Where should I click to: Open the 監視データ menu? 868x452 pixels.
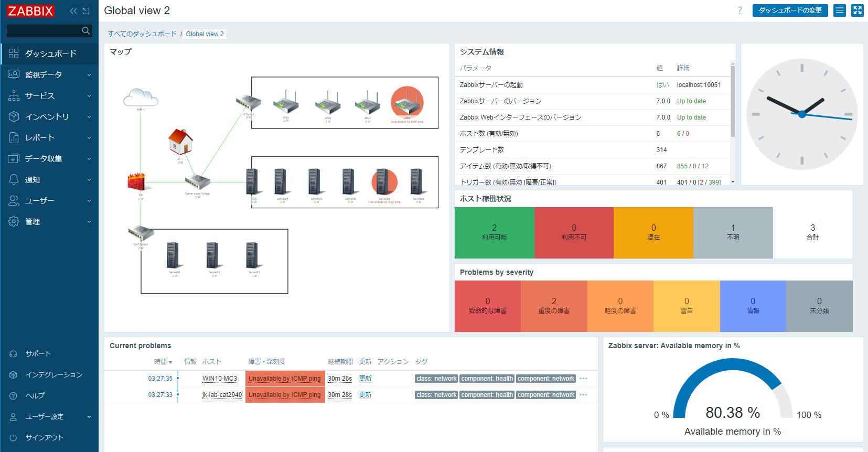(50, 74)
